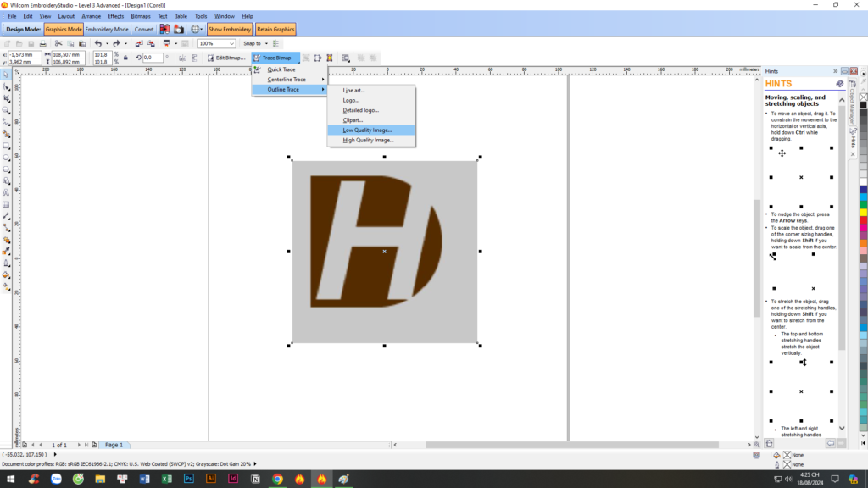Open the Effects menu

tap(115, 16)
